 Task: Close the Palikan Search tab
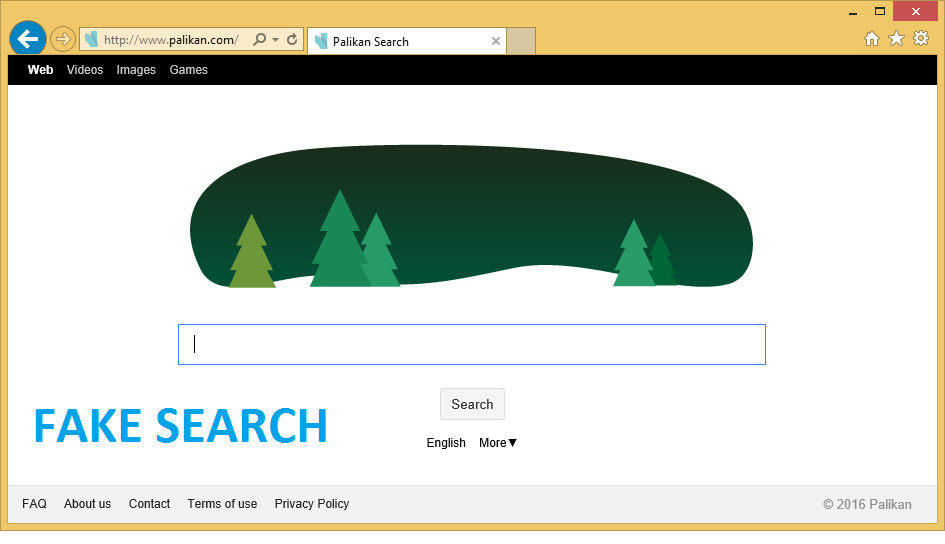(x=496, y=41)
